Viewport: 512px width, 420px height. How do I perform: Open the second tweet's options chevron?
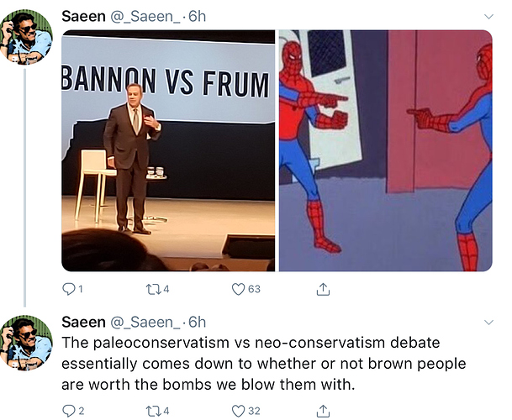(x=488, y=323)
